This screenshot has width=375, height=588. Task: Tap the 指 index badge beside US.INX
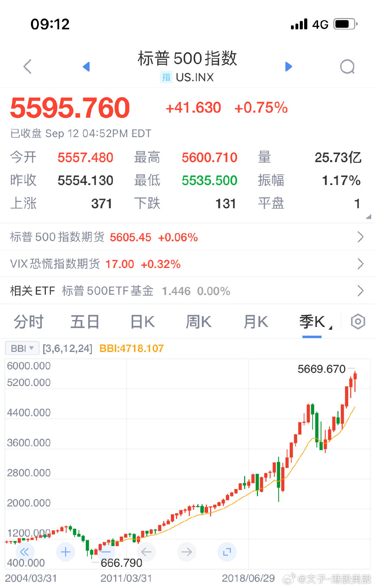(166, 77)
